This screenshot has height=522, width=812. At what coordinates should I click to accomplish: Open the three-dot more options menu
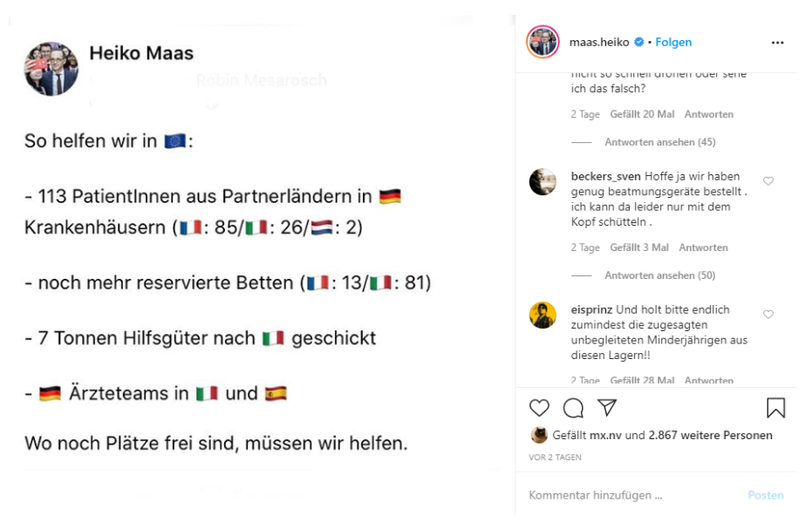click(x=778, y=42)
